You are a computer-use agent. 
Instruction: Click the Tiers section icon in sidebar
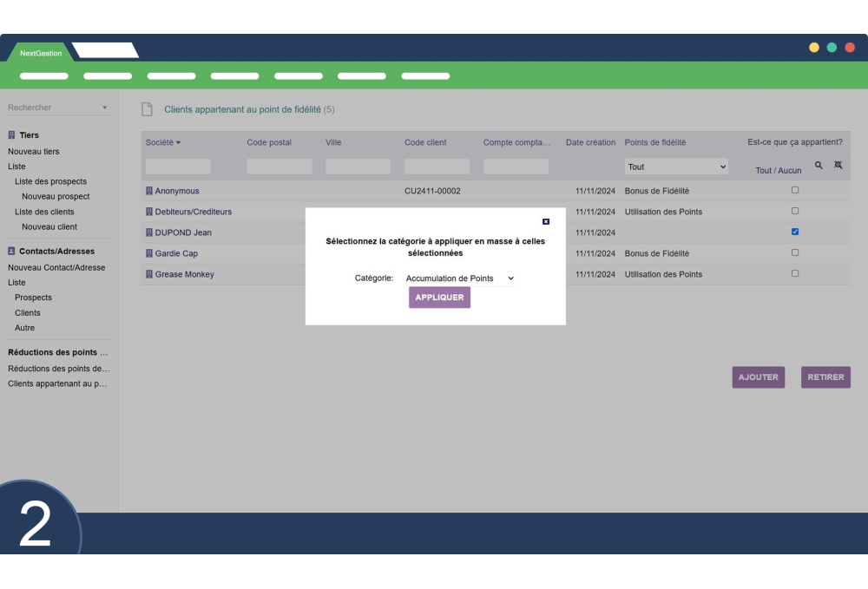pyautogui.click(x=11, y=135)
